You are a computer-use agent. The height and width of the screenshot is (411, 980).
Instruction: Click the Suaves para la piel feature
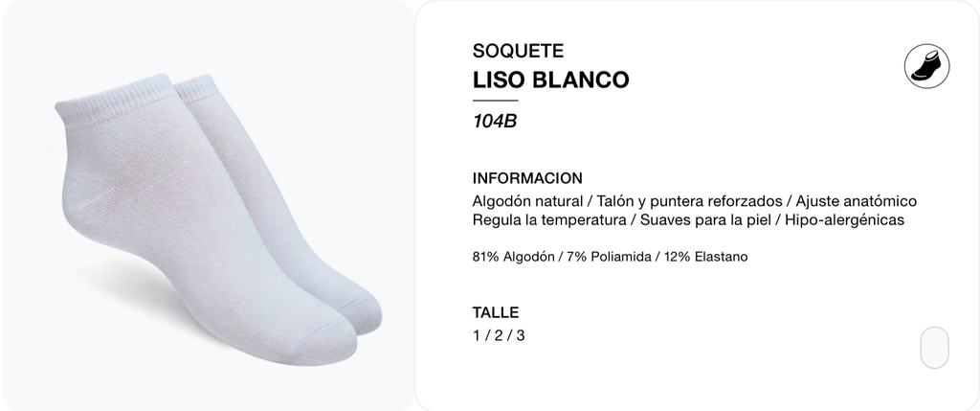(705, 220)
